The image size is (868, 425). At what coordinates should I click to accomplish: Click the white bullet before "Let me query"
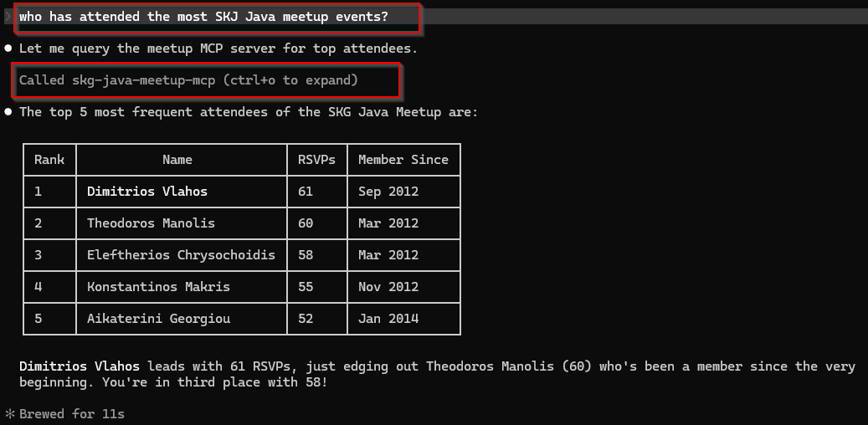pyautogui.click(x=8, y=49)
